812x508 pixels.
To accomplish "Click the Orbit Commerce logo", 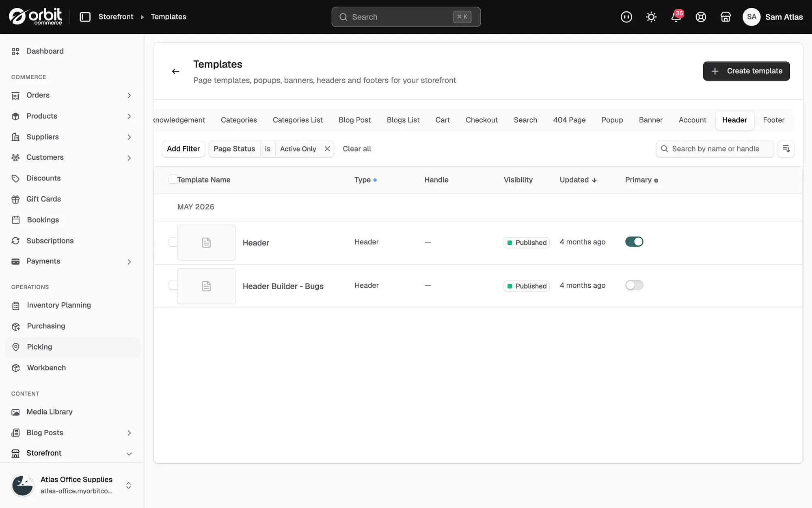I will click(x=35, y=17).
